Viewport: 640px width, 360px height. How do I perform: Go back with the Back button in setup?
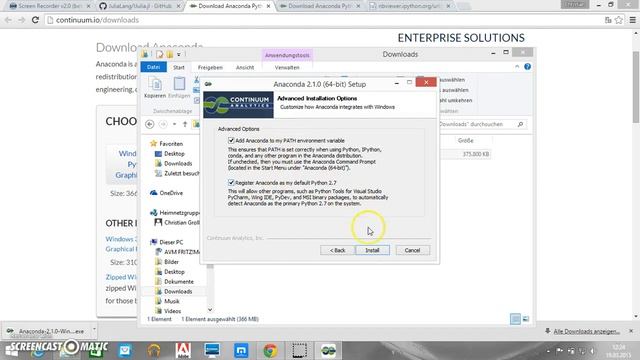click(337, 250)
